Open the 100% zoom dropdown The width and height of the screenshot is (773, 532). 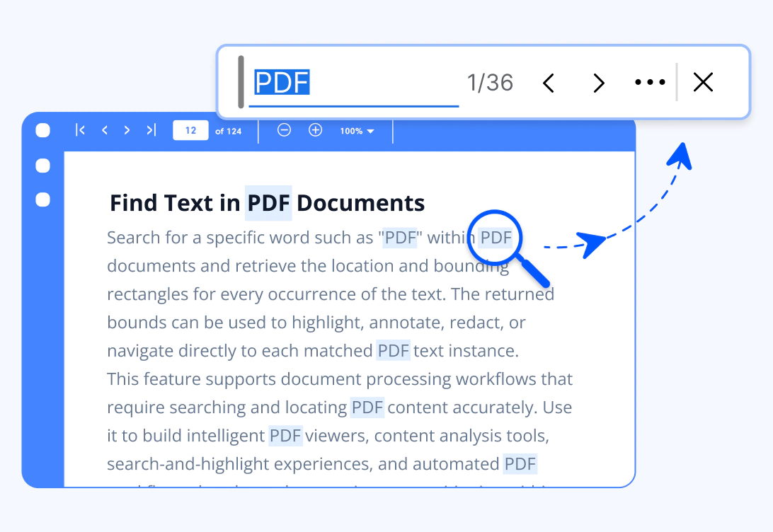coord(357,131)
